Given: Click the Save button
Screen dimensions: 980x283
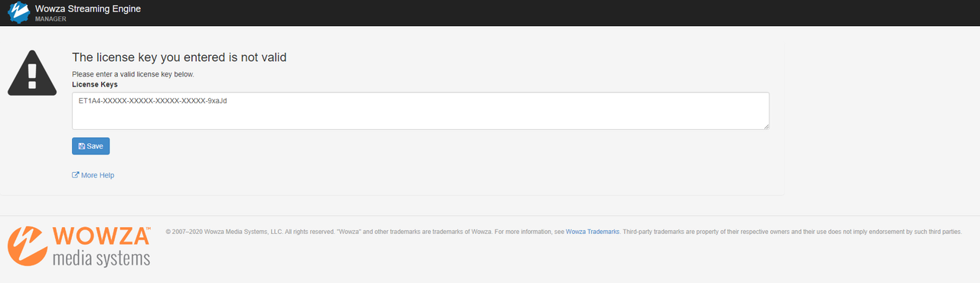Looking at the screenshot, I should tap(91, 146).
